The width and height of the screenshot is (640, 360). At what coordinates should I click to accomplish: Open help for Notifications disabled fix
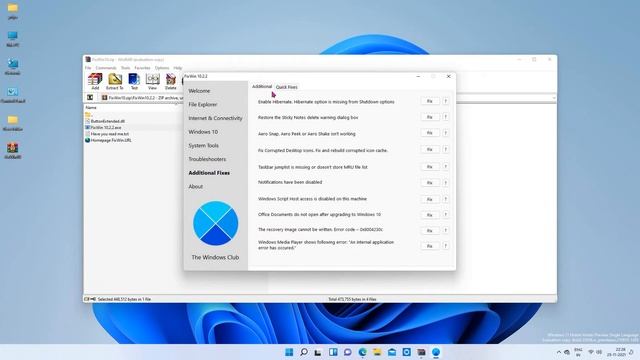point(445,182)
